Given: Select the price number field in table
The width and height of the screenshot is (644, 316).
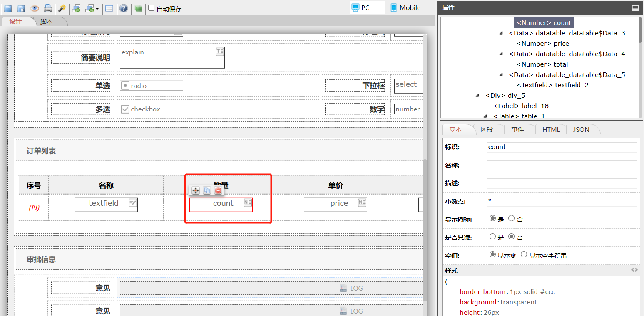Looking at the screenshot, I should [x=336, y=205].
